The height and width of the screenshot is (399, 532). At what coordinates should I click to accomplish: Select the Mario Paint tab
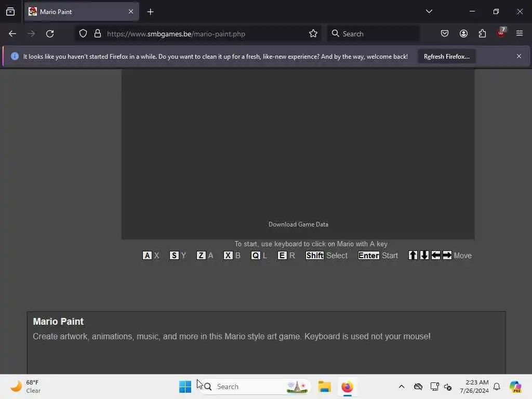click(x=82, y=12)
